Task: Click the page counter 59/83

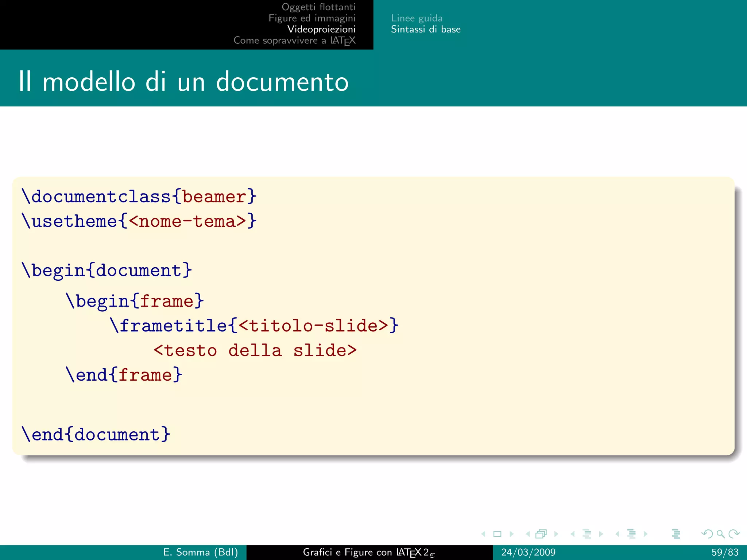Action: (x=725, y=552)
